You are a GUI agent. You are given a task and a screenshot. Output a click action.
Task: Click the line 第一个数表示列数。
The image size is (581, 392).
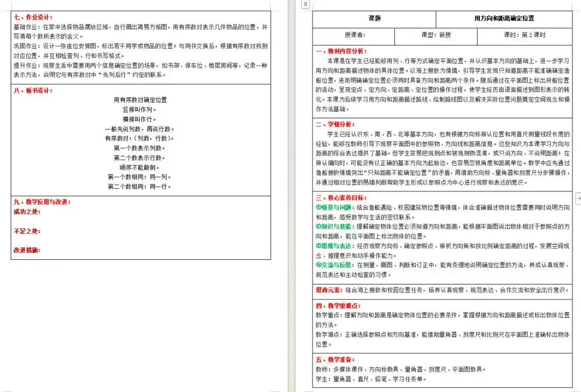click(139, 148)
